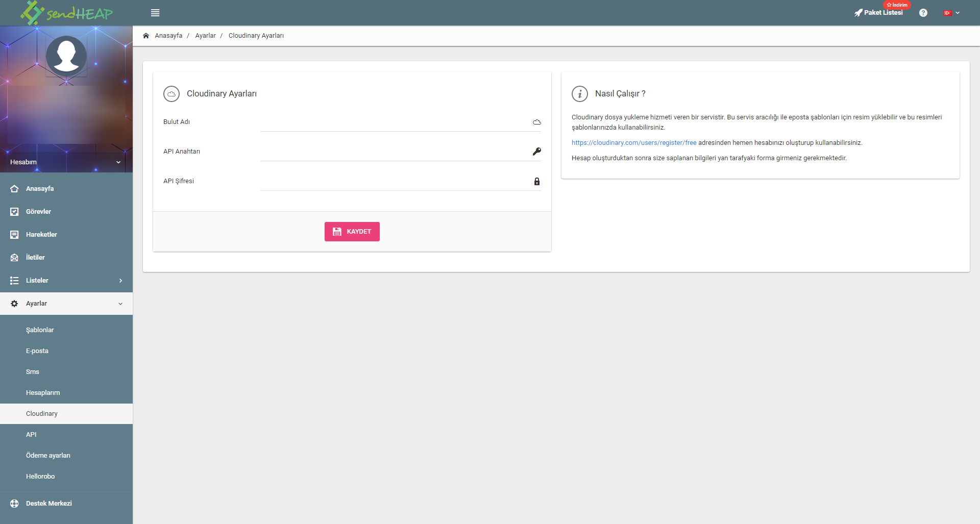Click the Görevler checkbox icon
The height and width of the screenshot is (524, 980).
[14, 212]
